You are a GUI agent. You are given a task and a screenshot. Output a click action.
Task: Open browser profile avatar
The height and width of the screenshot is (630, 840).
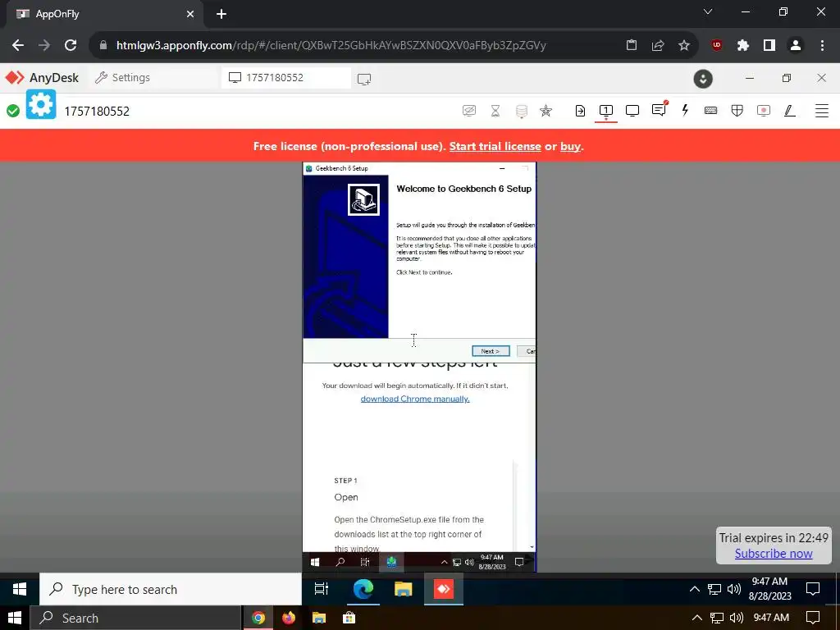796,46
